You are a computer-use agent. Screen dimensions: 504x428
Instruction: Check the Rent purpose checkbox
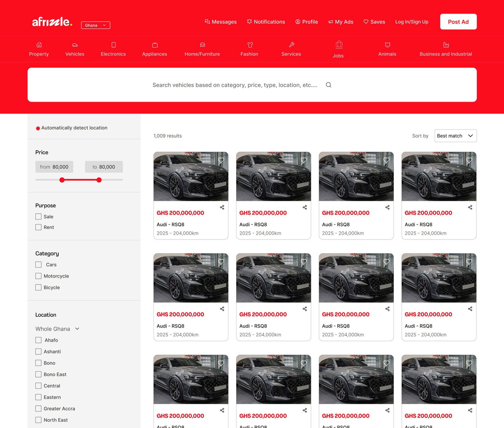coord(38,227)
